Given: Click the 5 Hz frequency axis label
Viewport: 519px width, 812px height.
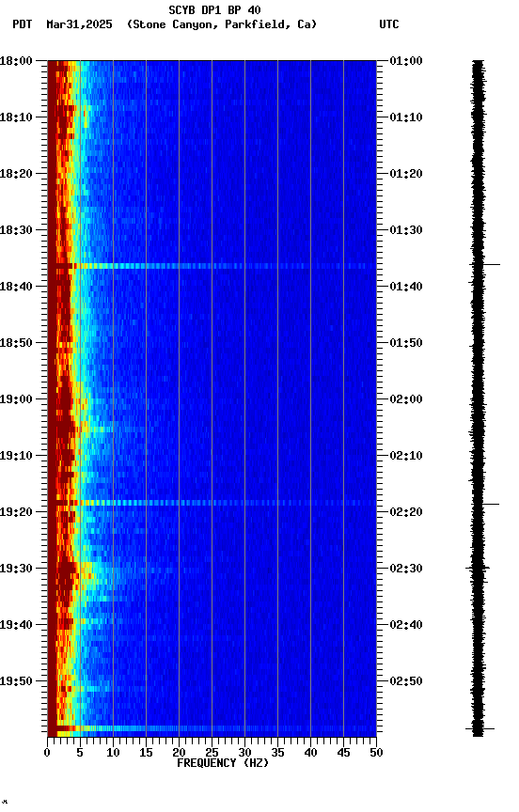Looking at the screenshot, I should coord(80,753).
